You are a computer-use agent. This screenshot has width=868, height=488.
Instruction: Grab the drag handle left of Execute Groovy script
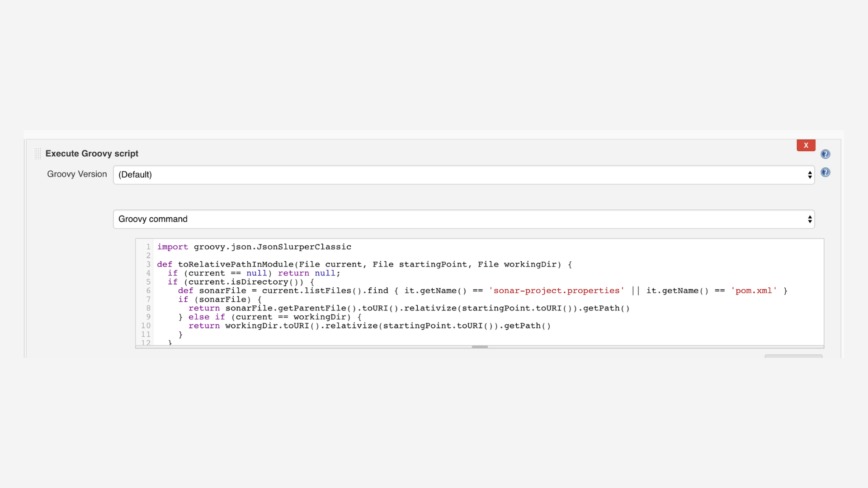pyautogui.click(x=38, y=154)
